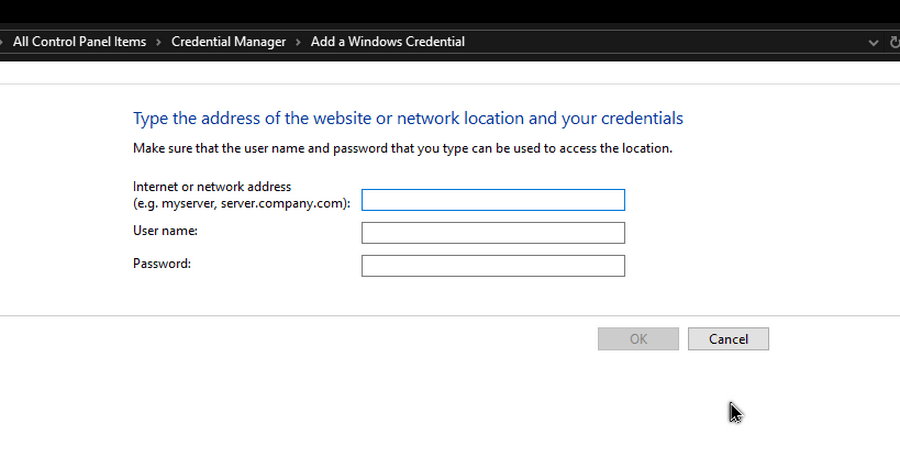Click into the User name text box
900x469 pixels.
(x=492, y=233)
